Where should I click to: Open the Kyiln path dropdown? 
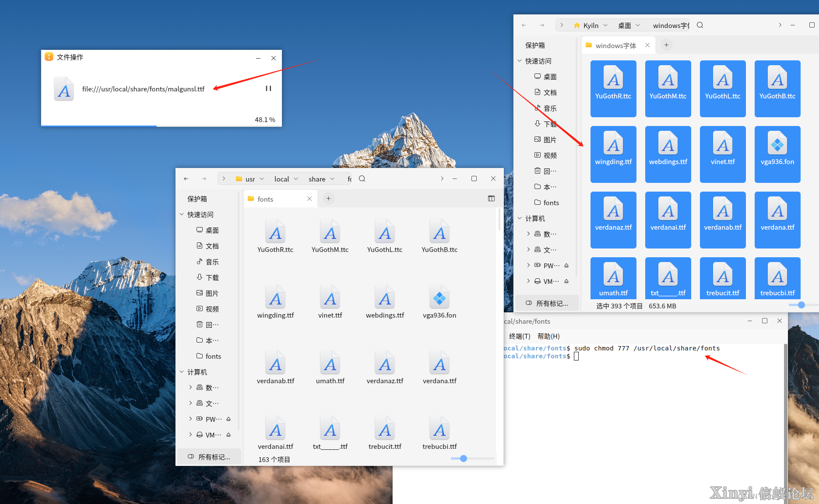tap(605, 25)
